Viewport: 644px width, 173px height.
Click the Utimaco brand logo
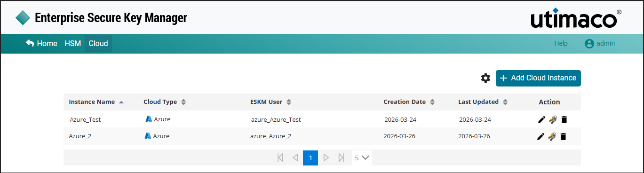(576, 19)
